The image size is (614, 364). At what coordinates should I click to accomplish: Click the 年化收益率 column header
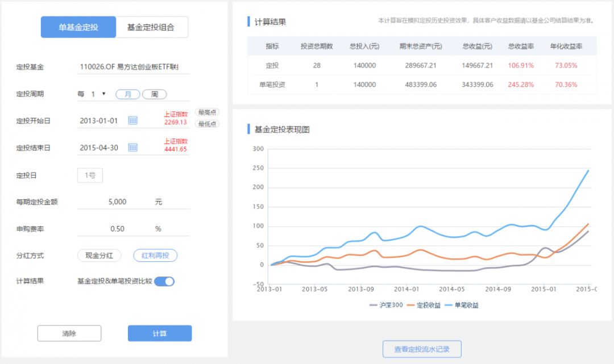tap(566, 46)
